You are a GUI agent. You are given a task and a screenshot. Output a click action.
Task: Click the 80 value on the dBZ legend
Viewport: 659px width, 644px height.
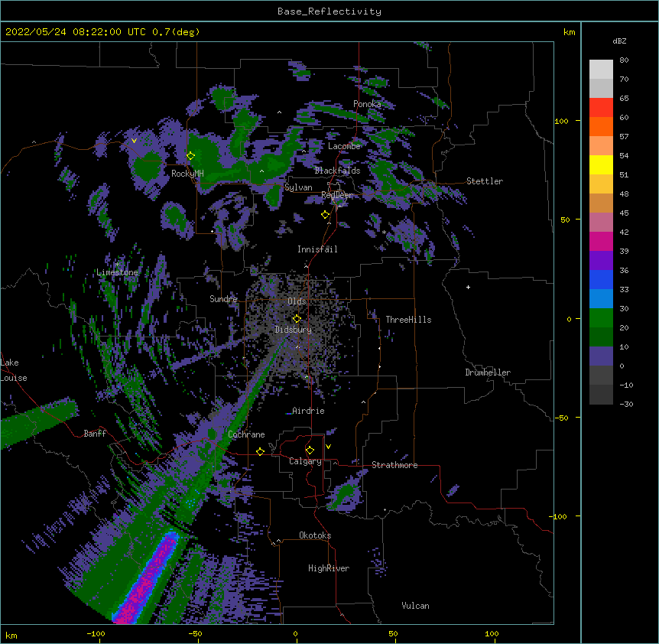coord(624,60)
